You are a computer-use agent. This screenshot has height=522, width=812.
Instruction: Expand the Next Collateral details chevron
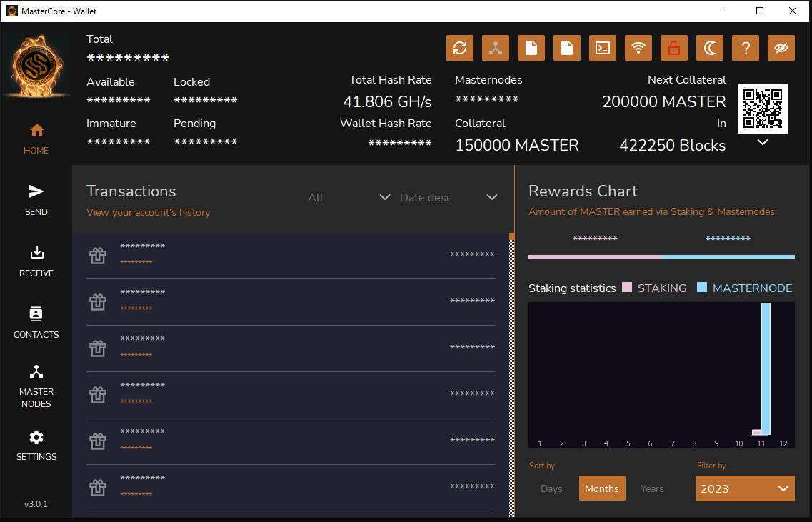click(763, 142)
